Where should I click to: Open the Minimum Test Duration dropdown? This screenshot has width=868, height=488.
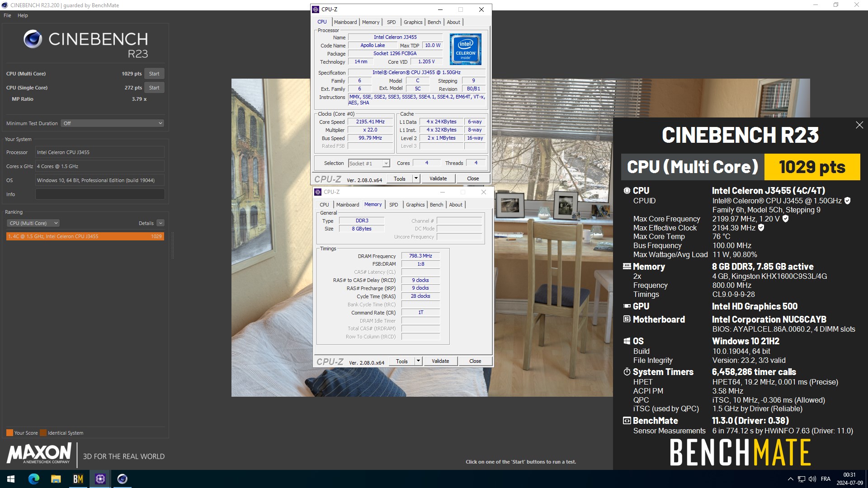[x=113, y=123]
